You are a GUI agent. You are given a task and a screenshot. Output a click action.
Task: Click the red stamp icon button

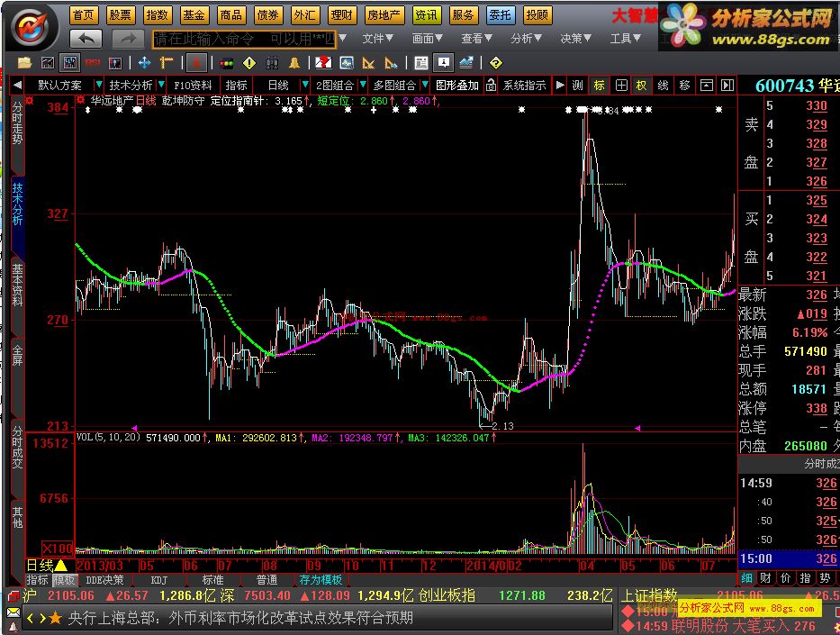click(196, 63)
